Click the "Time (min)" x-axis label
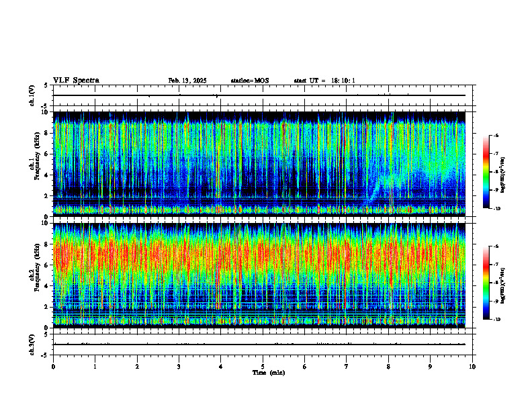 pos(269,373)
